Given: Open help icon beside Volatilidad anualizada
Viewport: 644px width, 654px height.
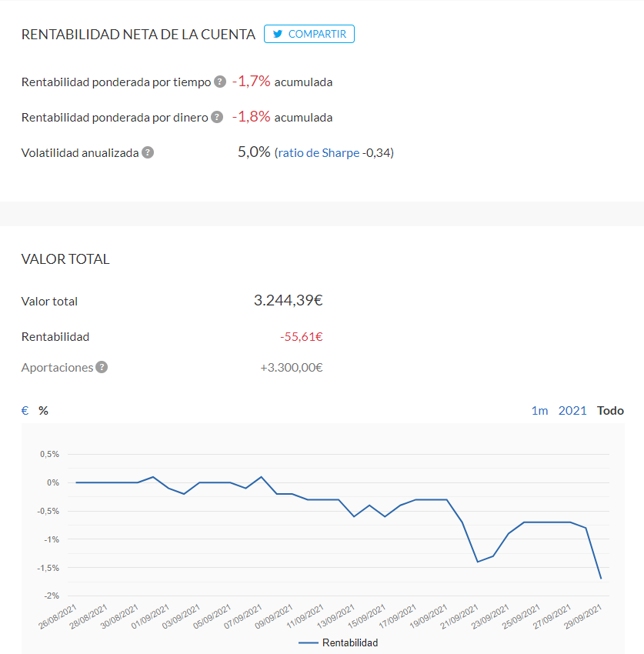Looking at the screenshot, I should [148, 152].
